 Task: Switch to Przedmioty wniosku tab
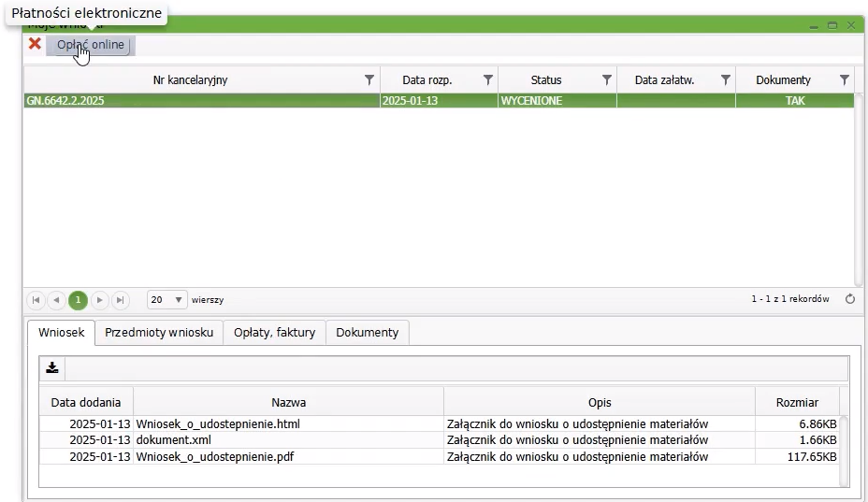click(159, 333)
